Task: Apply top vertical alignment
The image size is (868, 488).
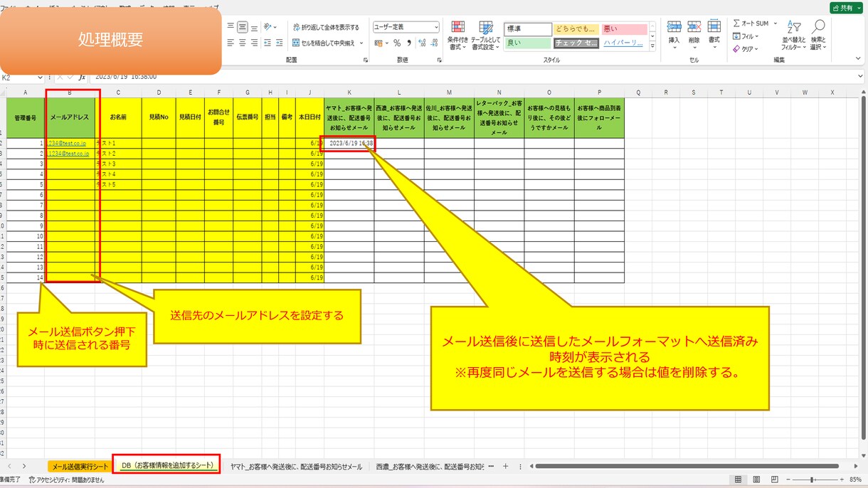Action: [231, 27]
